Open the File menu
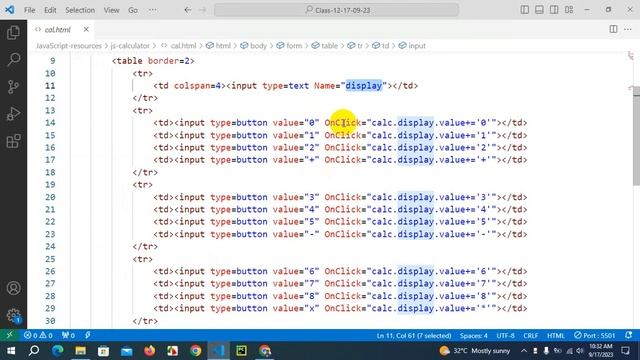The image size is (640, 360). pyautogui.click(x=29, y=10)
